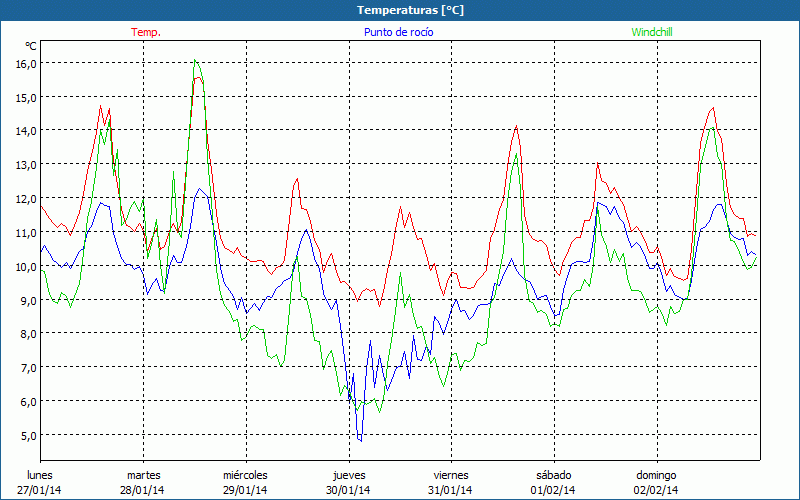Click the blue "Punto de rocío" legend label
Screen dimensions: 800x500
[x=398, y=32]
